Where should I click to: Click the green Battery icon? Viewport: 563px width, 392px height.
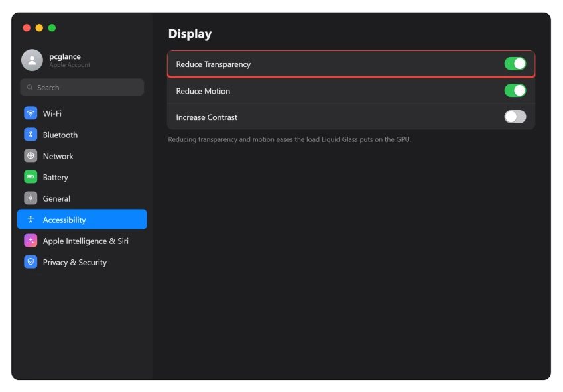31,177
